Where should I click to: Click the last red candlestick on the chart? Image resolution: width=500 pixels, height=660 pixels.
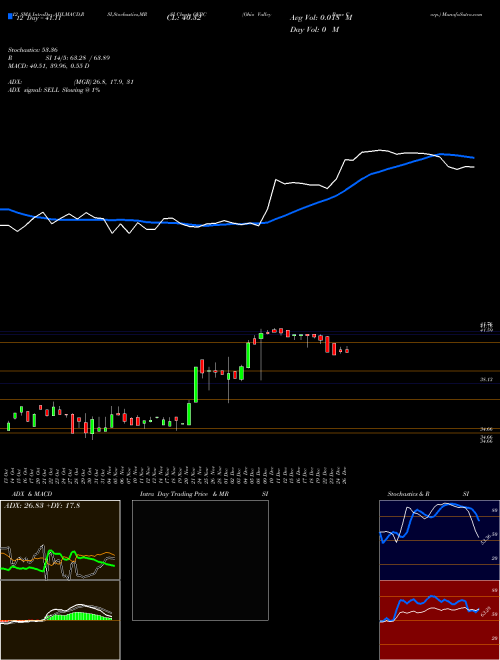[x=347, y=350]
